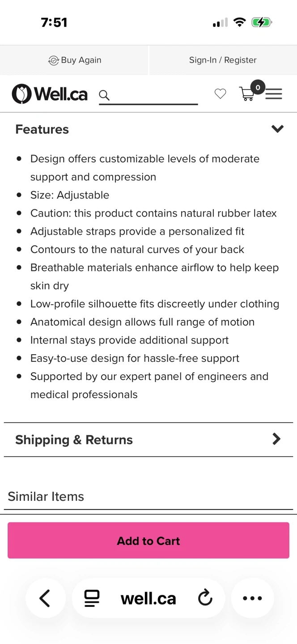Open the hamburger menu
The image size is (297, 644).
click(274, 94)
